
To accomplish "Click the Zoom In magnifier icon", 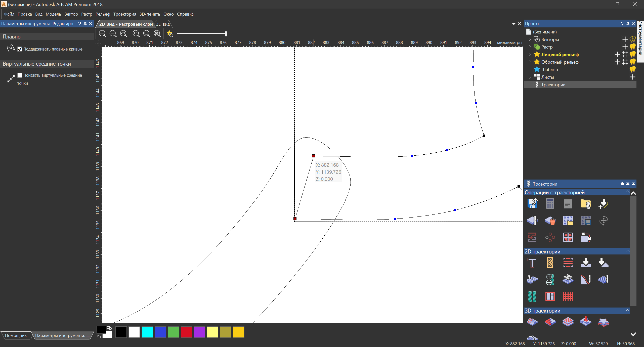I will (x=102, y=33).
